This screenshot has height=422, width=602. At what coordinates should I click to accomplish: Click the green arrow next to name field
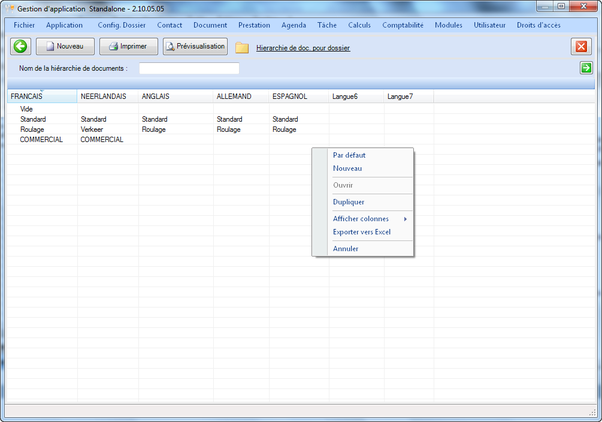pos(586,68)
